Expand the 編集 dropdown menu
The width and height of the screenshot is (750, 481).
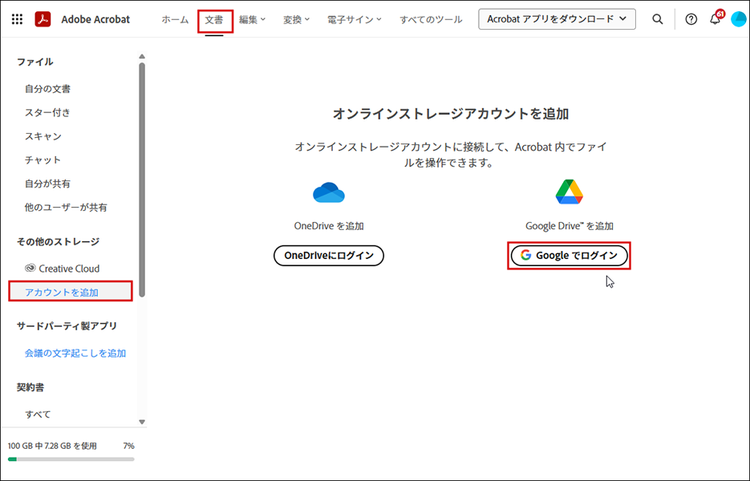252,19
